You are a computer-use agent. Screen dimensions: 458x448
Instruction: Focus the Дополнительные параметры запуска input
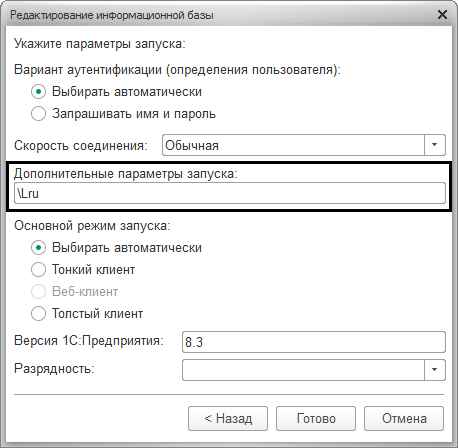[x=230, y=193]
